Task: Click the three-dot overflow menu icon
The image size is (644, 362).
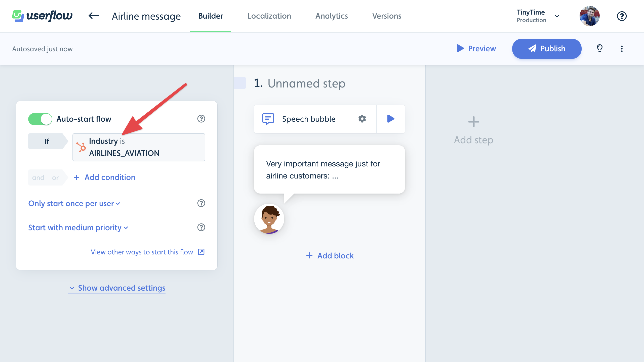Action: click(621, 49)
